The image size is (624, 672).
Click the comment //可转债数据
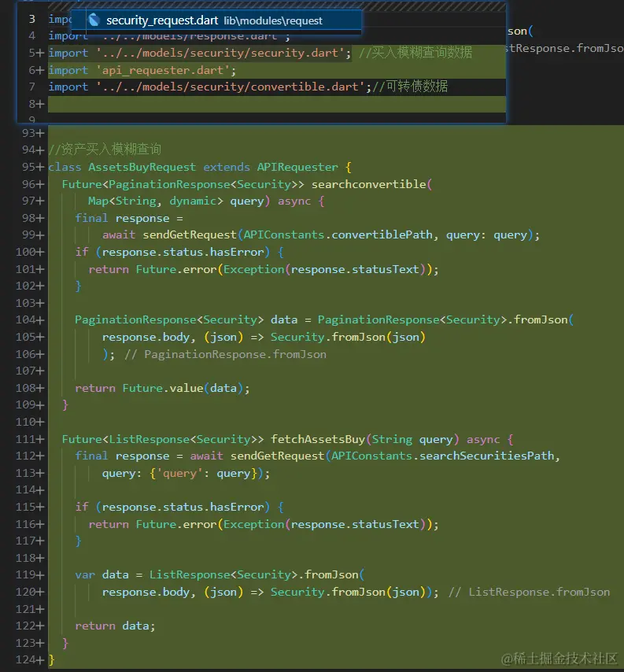click(x=410, y=86)
